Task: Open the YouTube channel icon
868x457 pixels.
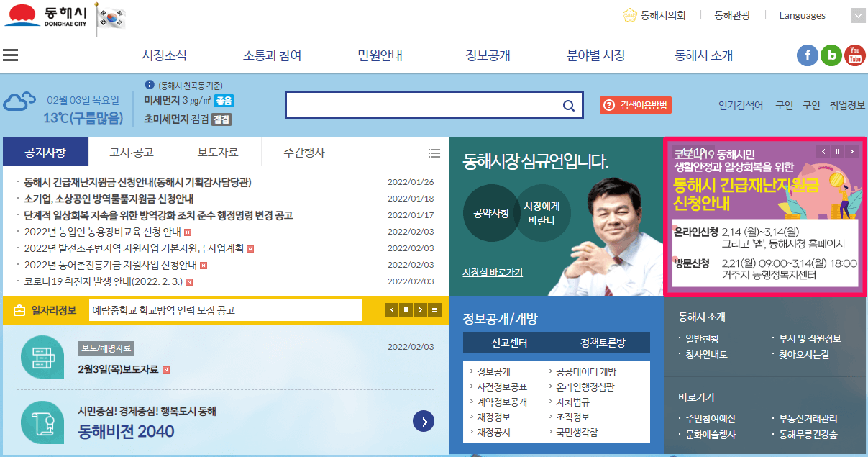Action: coord(855,55)
